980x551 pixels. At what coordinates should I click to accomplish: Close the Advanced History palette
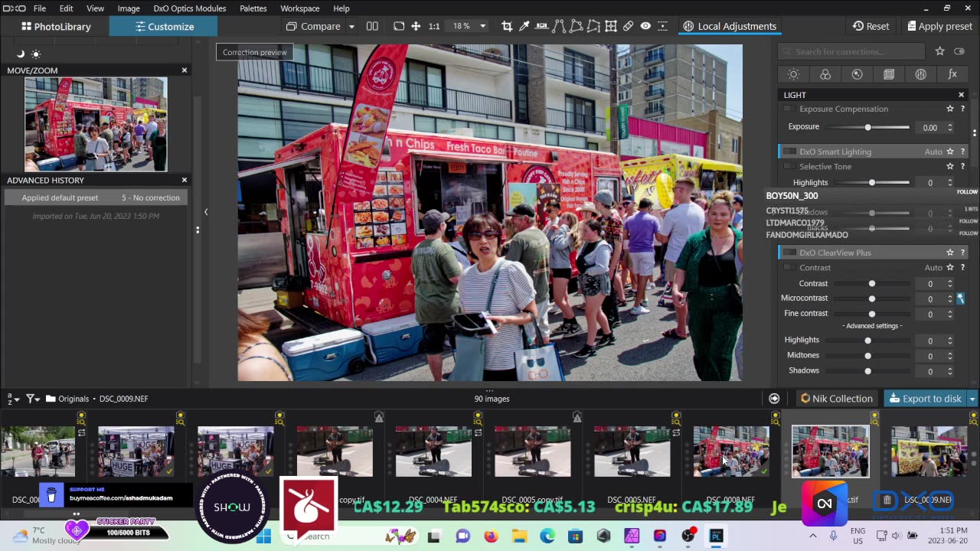coord(185,181)
